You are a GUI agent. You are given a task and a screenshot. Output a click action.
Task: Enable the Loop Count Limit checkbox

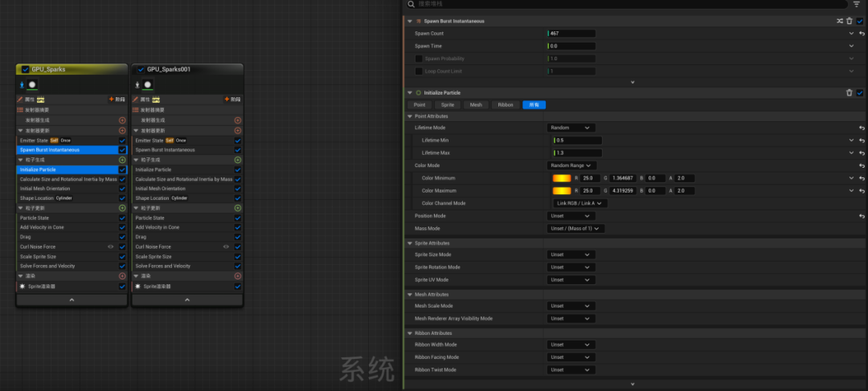(419, 71)
